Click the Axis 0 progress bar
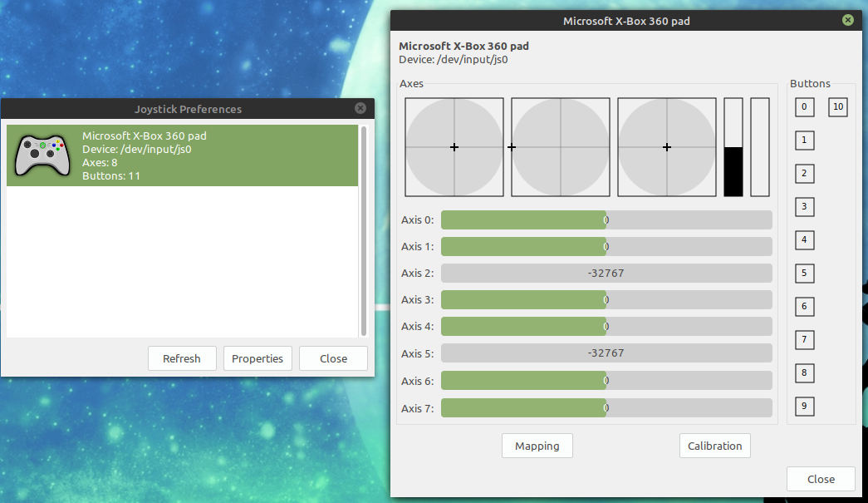Screen dimensions: 868x503 606,220
